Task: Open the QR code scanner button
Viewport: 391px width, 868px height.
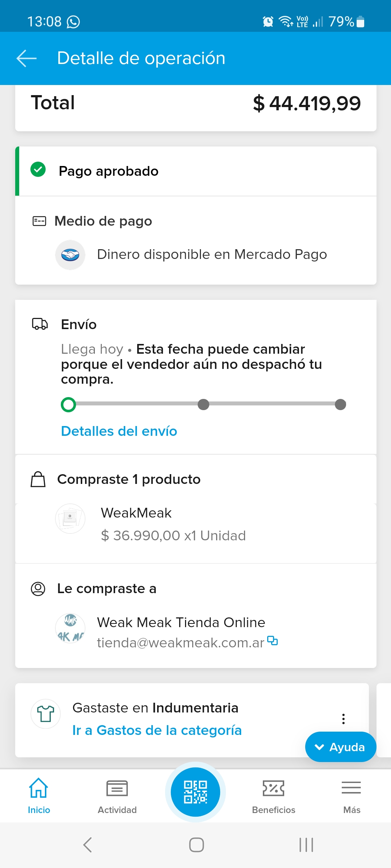Action: click(195, 792)
